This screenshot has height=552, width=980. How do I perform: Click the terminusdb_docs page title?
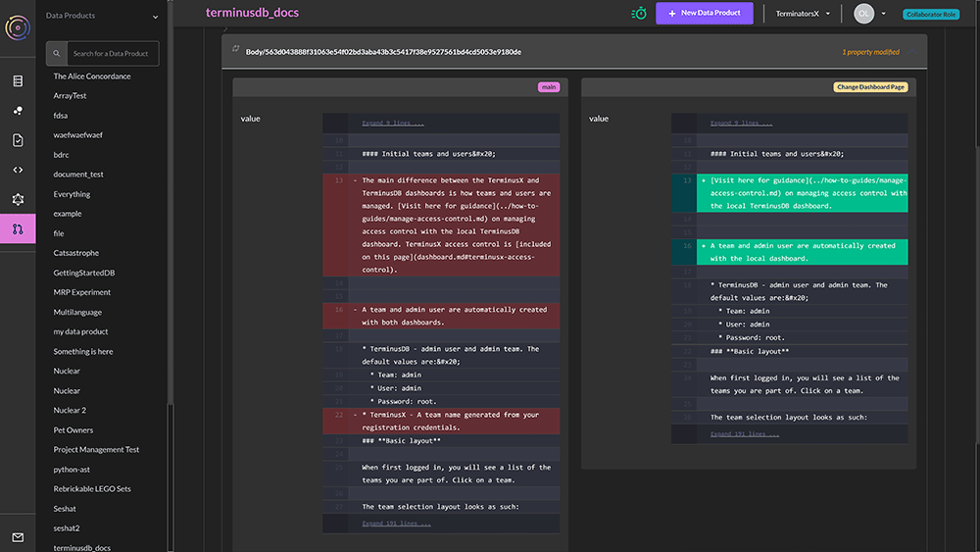253,13
